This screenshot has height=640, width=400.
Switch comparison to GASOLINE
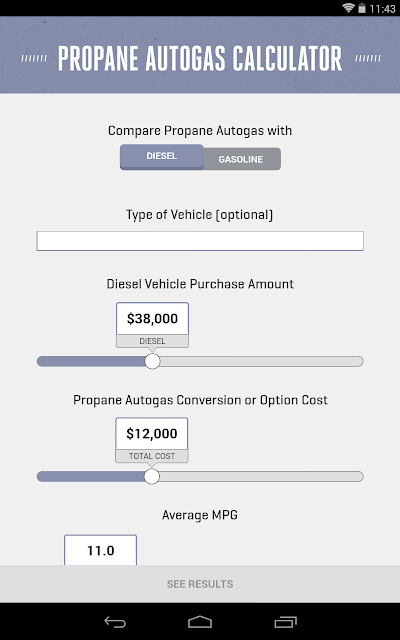coord(241,159)
